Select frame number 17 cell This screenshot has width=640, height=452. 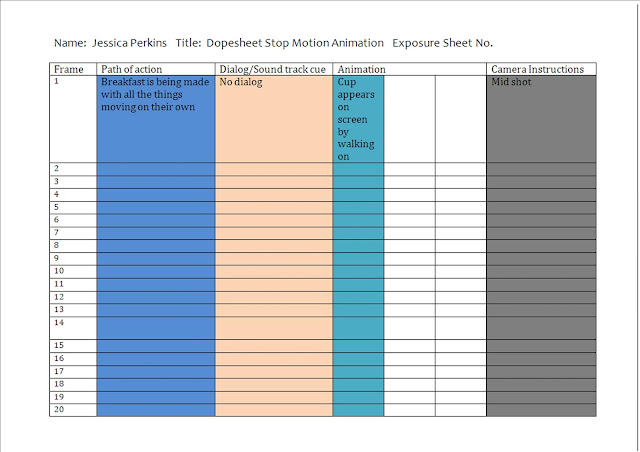(x=60, y=371)
